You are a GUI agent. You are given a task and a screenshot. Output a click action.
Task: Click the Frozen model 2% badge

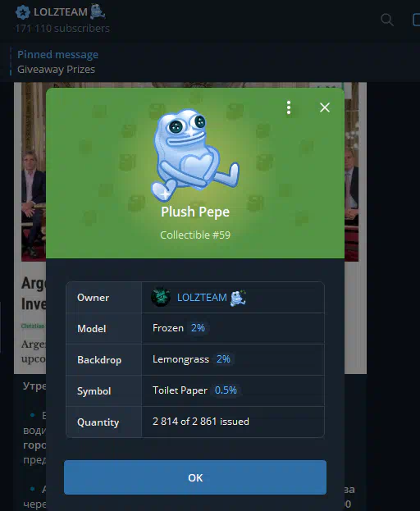pyautogui.click(x=198, y=328)
